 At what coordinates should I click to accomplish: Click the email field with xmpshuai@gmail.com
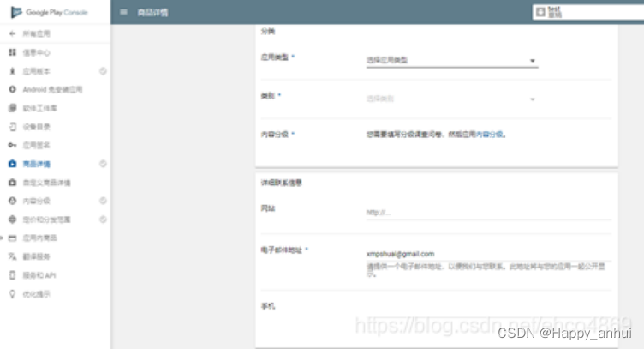tap(488, 254)
